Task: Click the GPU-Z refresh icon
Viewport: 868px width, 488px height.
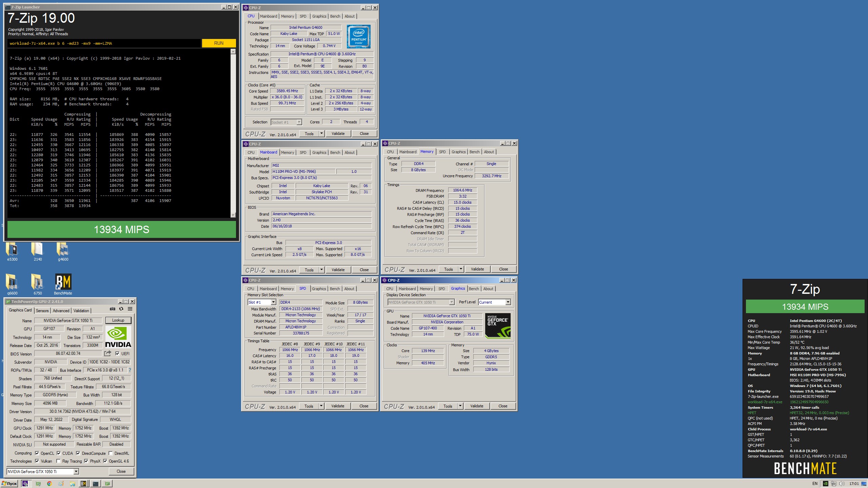Action: [121, 309]
